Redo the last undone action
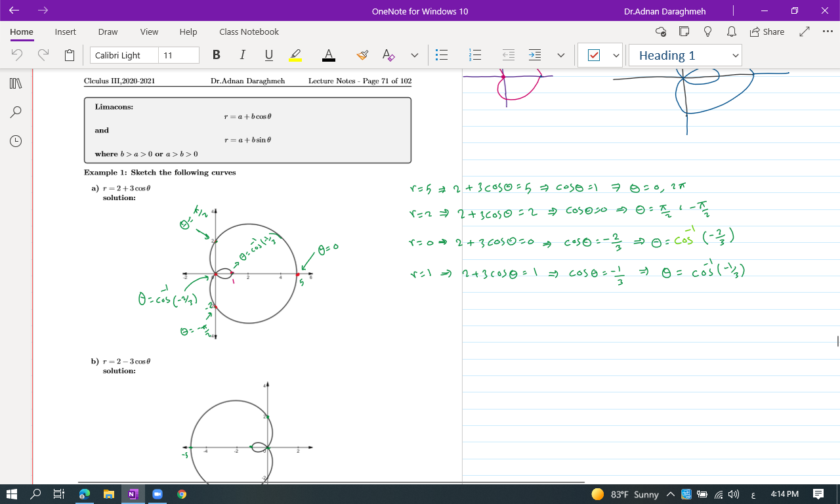 43,55
